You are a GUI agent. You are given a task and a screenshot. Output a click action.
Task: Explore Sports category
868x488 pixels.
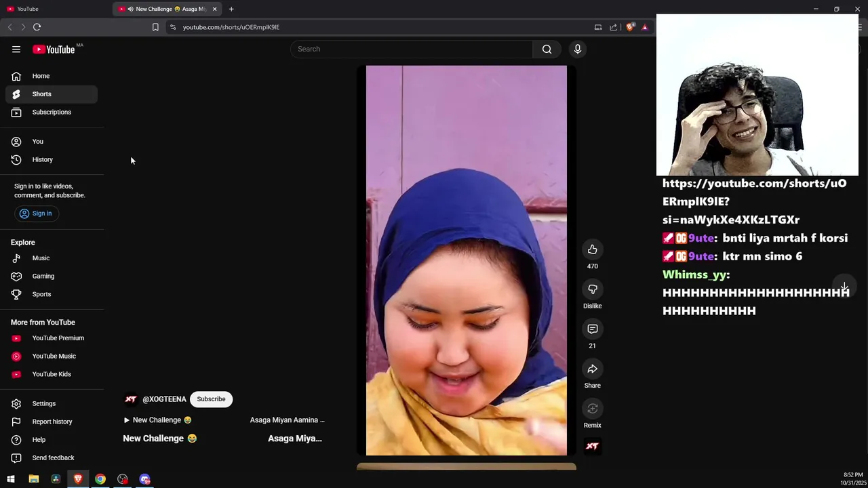52,294
